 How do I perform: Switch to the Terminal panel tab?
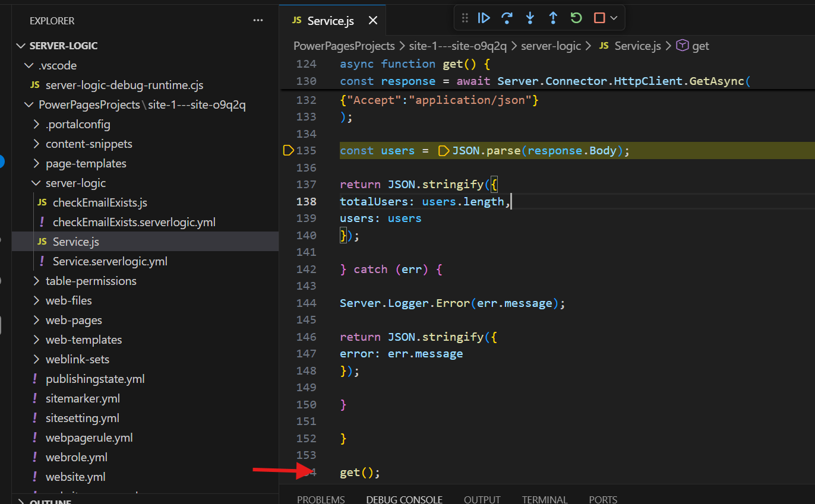coord(545,499)
